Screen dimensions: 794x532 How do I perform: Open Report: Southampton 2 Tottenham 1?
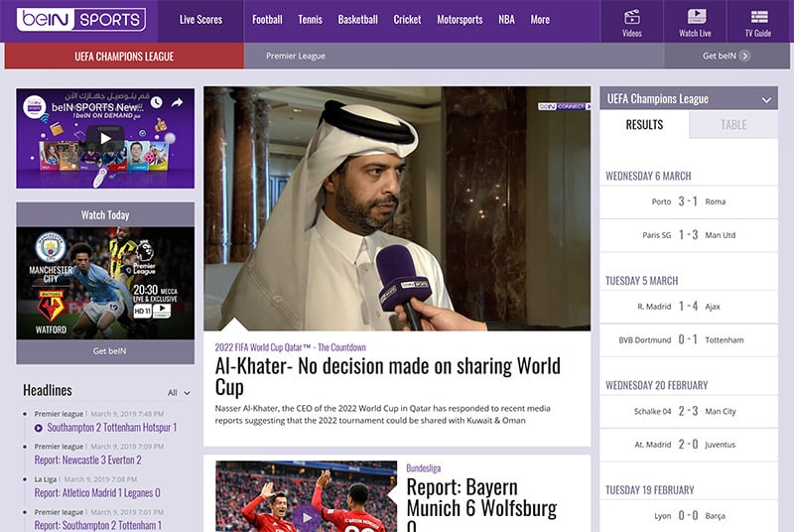point(97,525)
